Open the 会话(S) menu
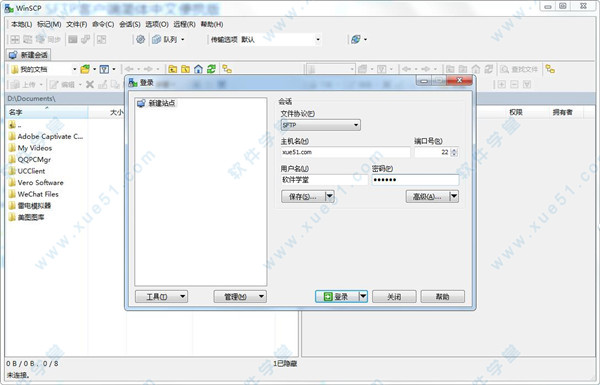Screen dimensions: 600x385 pyautogui.click(x=130, y=24)
